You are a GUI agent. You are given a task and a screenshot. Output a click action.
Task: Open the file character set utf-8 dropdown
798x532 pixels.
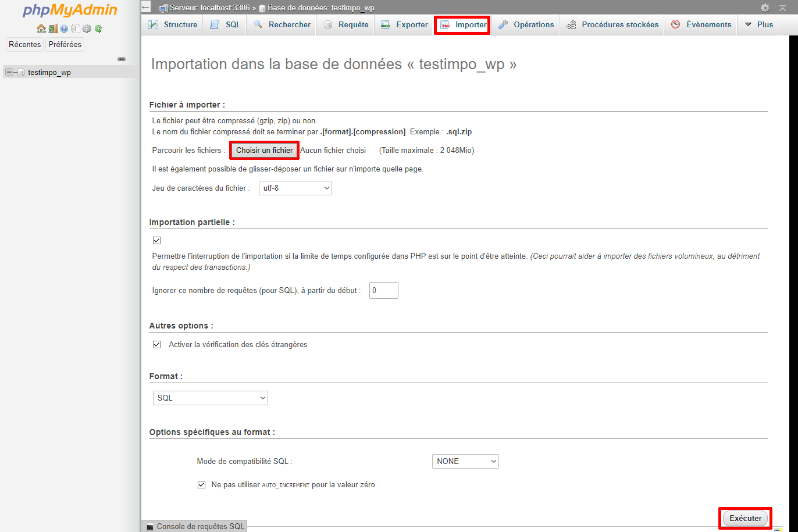(x=295, y=188)
